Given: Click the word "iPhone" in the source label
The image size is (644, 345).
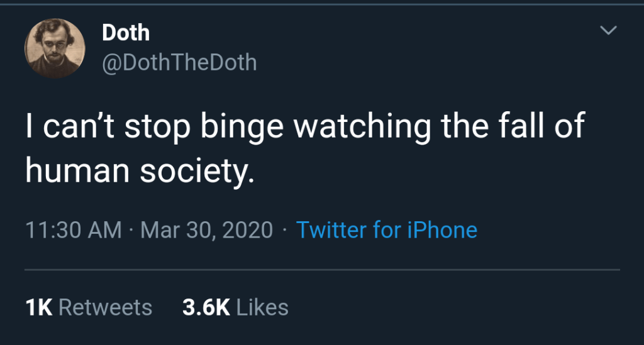Looking at the screenshot, I should click(x=442, y=230).
